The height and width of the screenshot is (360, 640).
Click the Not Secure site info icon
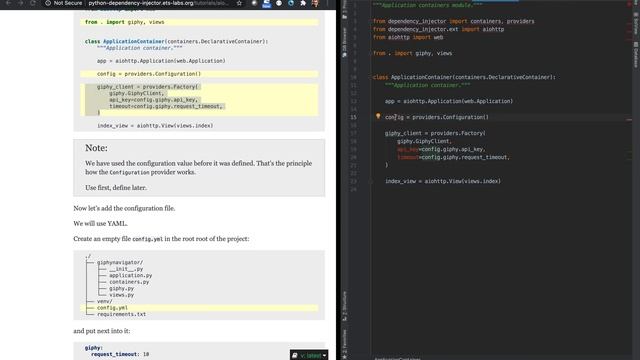pos(48,3)
